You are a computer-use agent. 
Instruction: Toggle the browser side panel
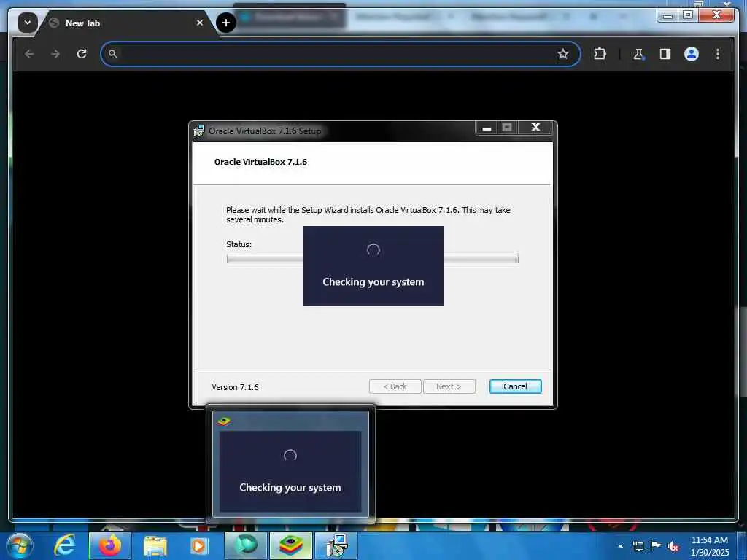click(x=665, y=54)
